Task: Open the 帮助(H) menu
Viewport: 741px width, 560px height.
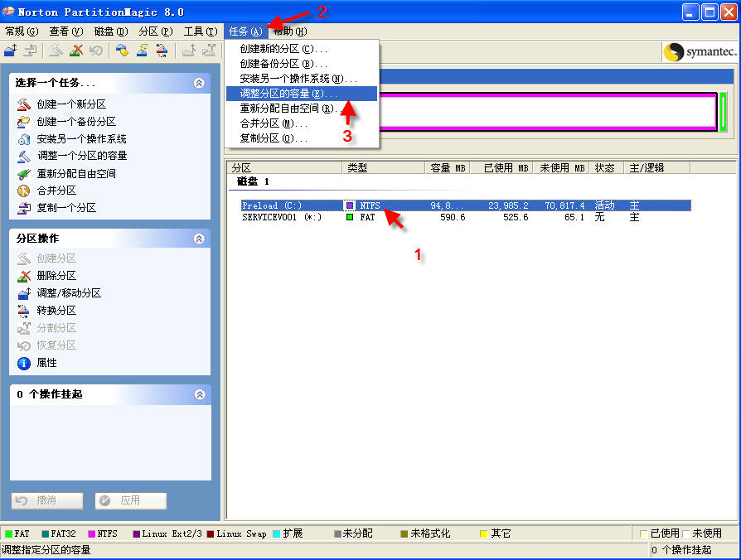Action: (x=290, y=31)
